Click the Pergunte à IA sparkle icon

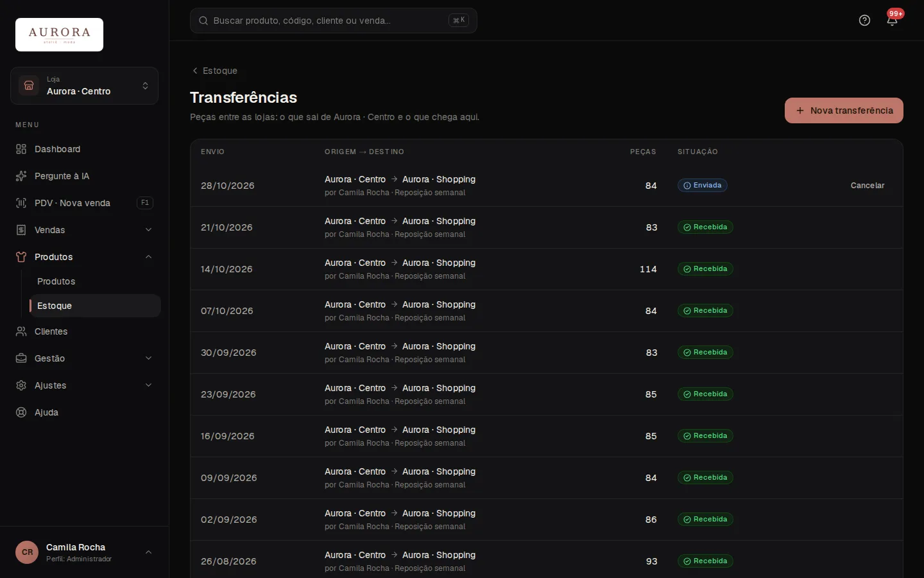click(x=21, y=176)
